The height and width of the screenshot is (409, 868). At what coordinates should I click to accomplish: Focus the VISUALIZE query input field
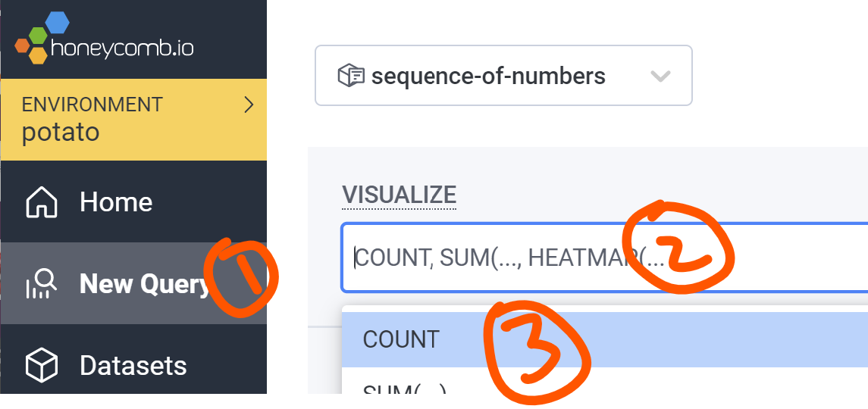(604, 258)
